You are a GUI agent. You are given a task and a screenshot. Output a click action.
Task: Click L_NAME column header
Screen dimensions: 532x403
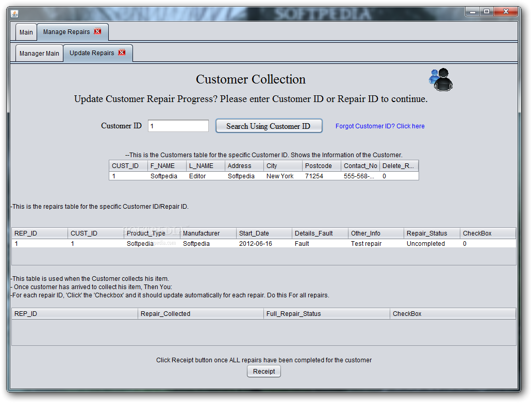[206, 165]
